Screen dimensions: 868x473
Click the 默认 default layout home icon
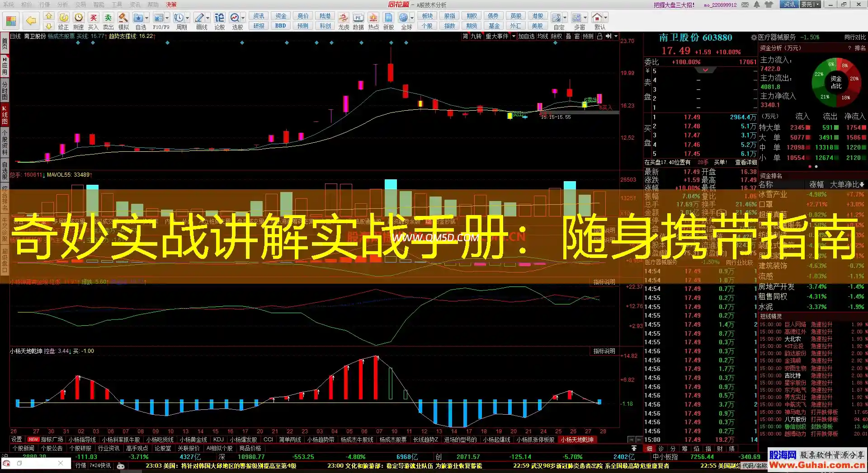pos(597,18)
